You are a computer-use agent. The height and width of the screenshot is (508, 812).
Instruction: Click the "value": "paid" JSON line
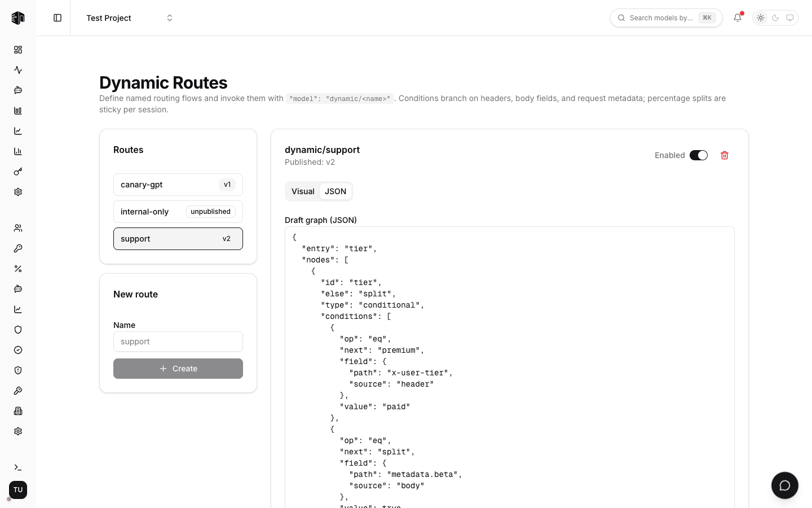[x=375, y=406]
